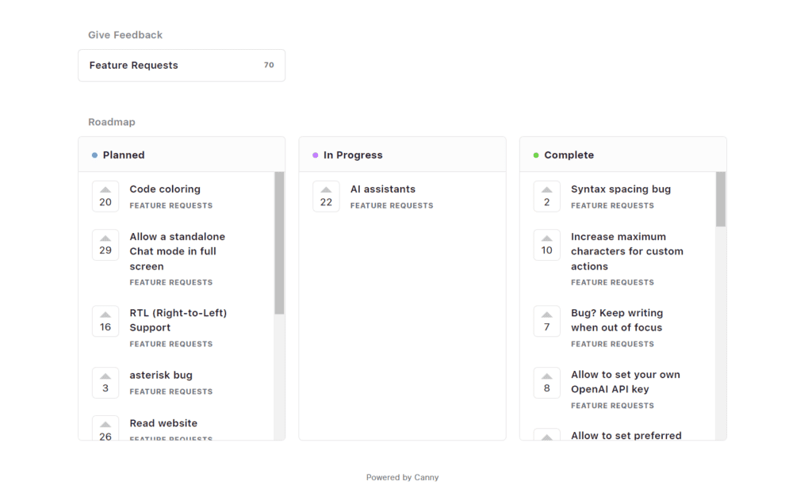Select the In Progress column header
The image size is (812, 504).
point(354,155)
